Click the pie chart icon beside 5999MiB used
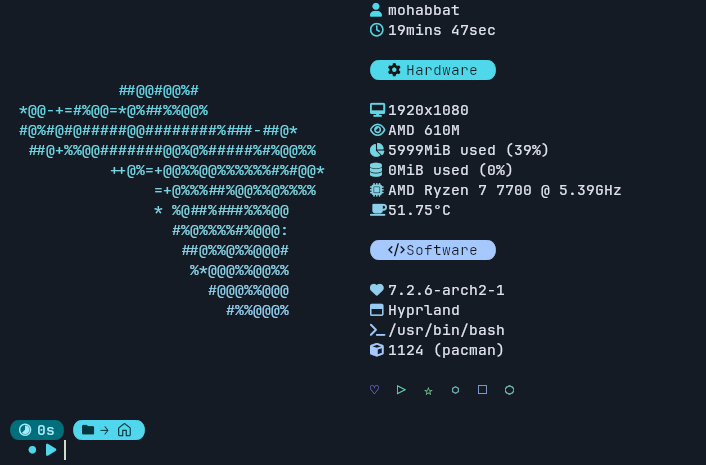The image size is (706, 465). point(377,150)
